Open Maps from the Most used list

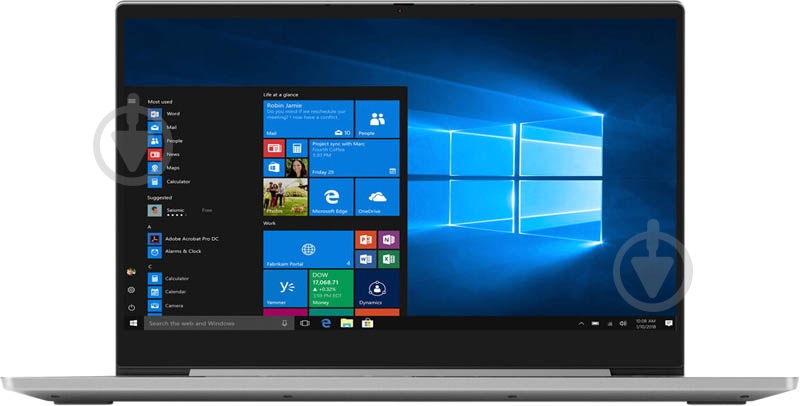(164, 168)
